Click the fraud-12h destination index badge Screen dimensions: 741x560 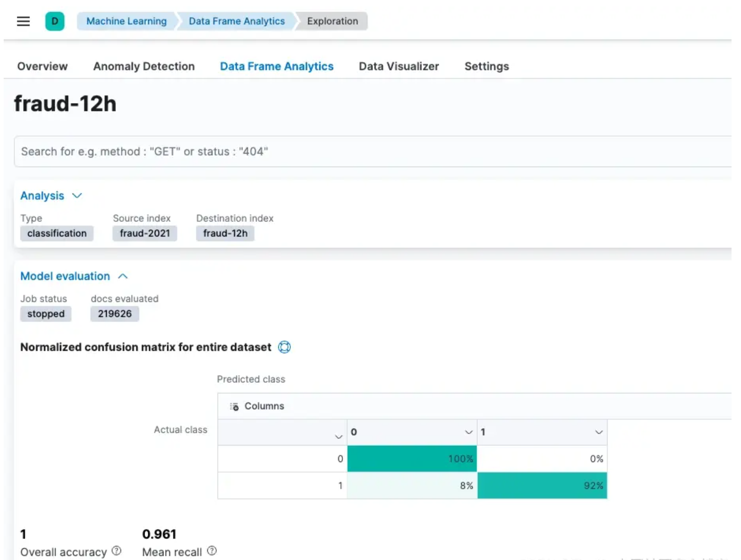pos(225,233)
